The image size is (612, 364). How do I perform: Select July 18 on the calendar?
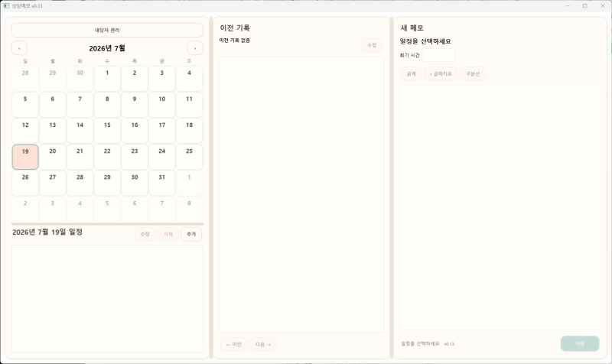(189, 131)
